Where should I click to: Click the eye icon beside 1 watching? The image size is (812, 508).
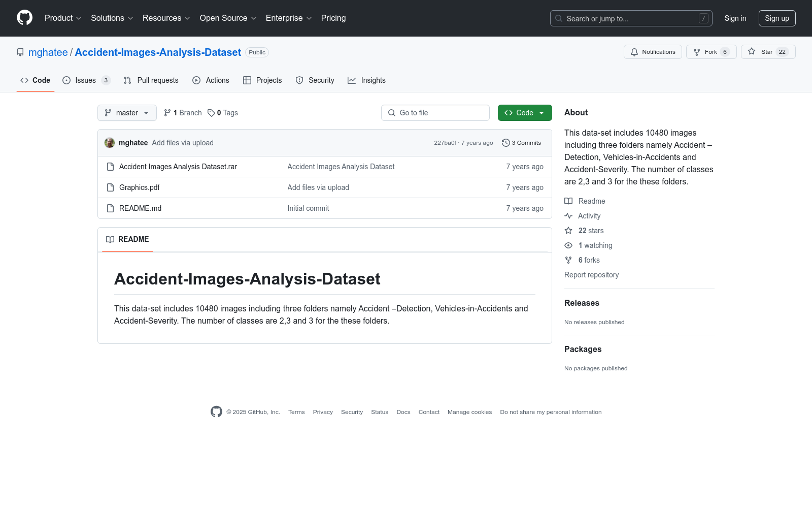pyautogui.click(x=568, y=245)
